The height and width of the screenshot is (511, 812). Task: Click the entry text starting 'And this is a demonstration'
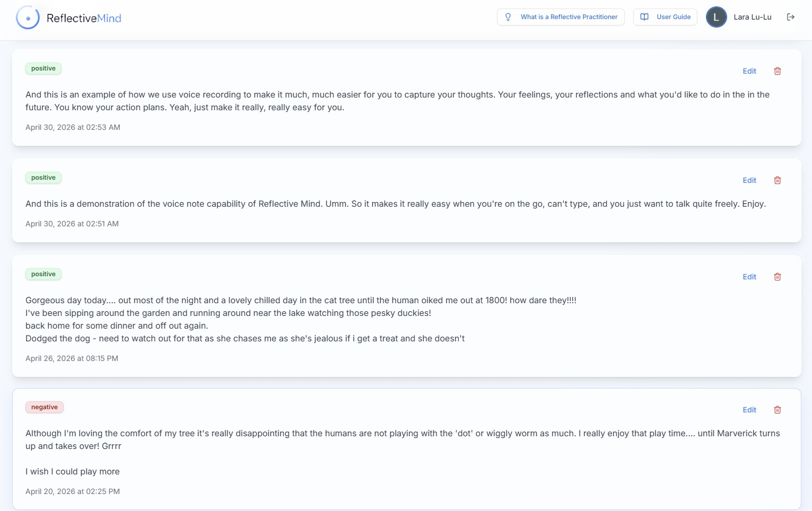pos(396,204)
